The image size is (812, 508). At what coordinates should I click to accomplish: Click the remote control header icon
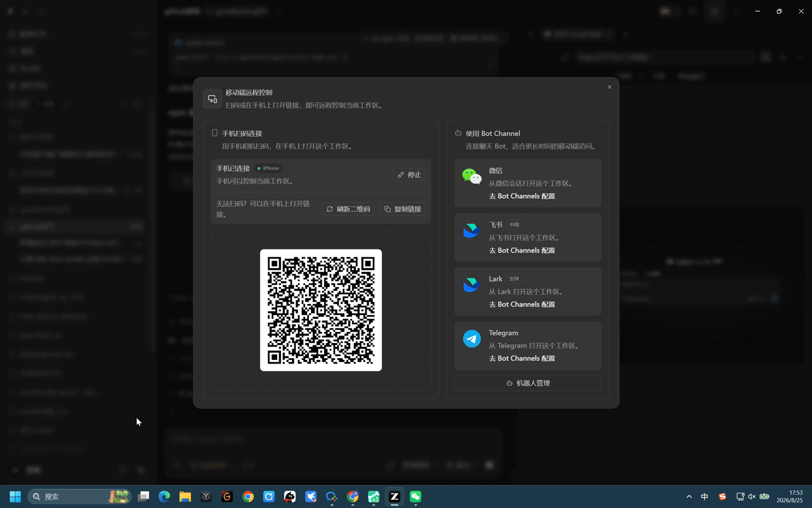coord(213,99)
